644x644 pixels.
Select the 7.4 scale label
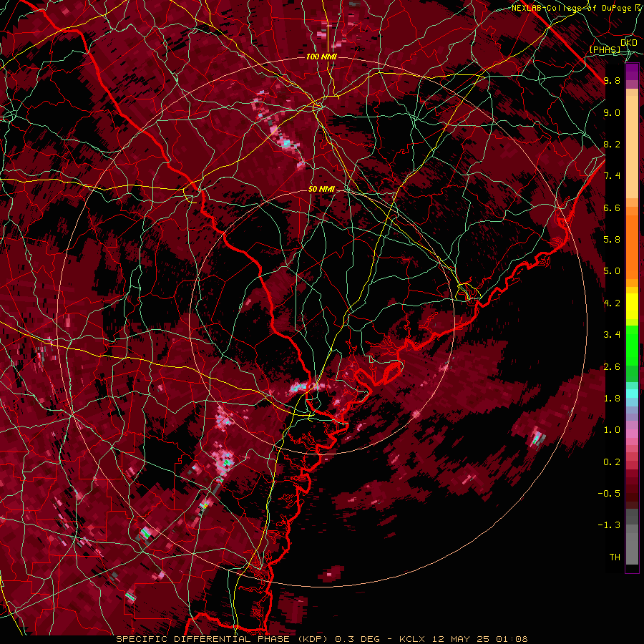[x=612, y=176]
